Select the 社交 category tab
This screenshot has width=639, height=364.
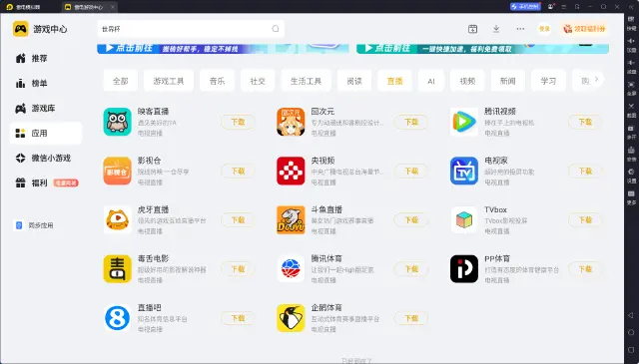point(258,81)
